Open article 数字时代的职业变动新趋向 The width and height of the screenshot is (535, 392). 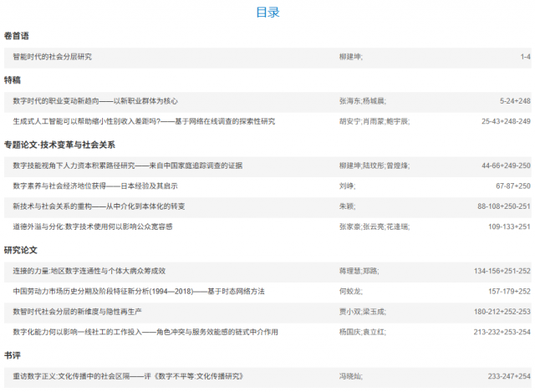[x=95, y=101]
